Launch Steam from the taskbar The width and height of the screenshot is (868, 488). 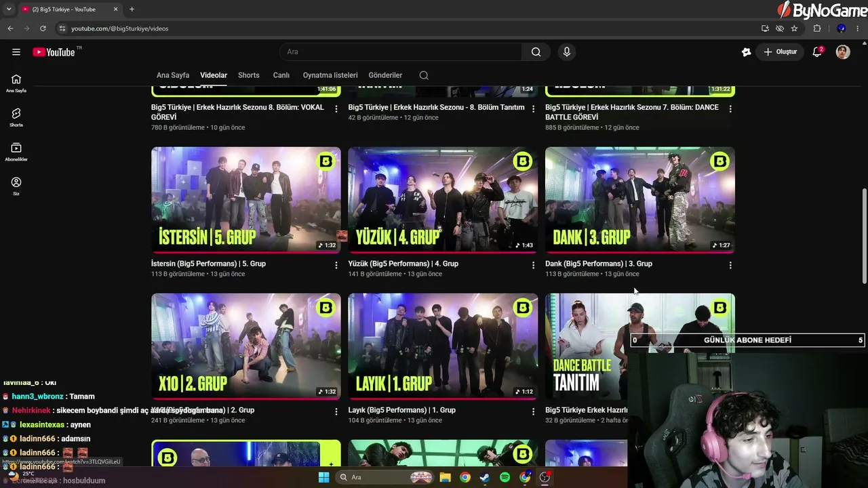pos(485,477)
